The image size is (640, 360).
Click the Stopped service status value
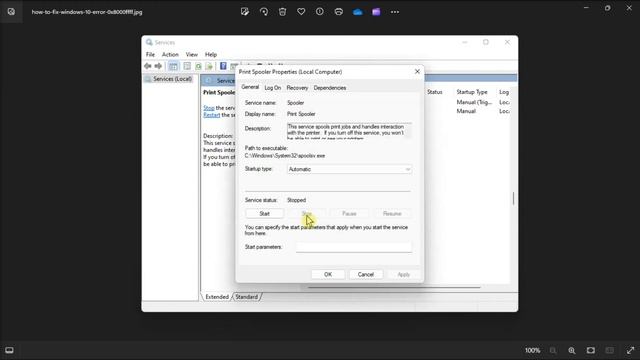point(296,200)
